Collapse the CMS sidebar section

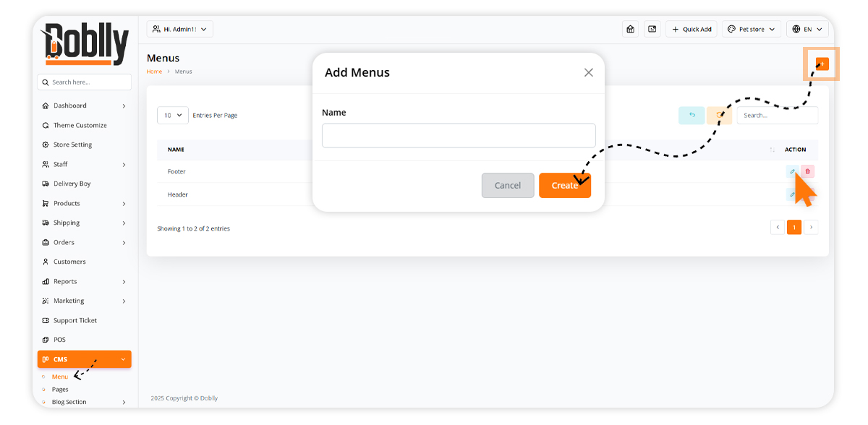point(85,359)
